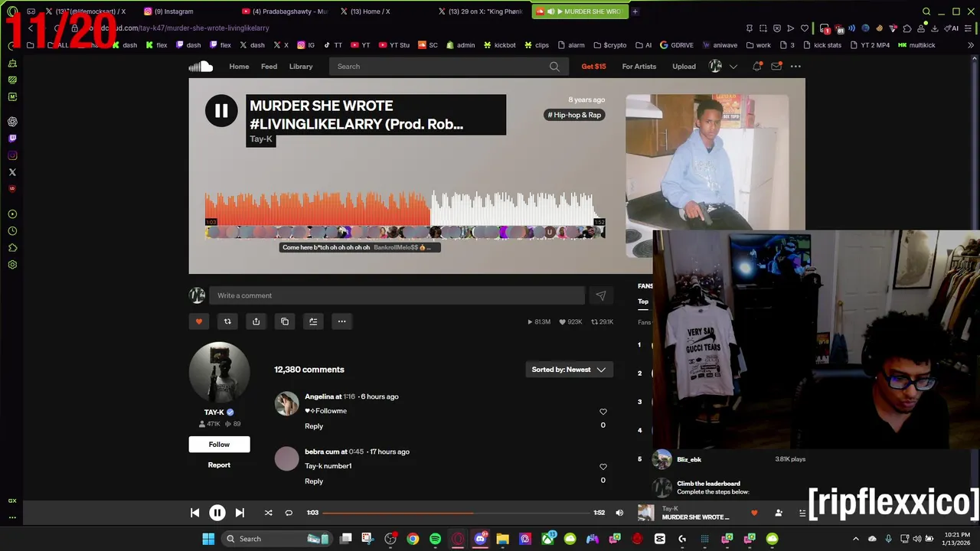Open Bliz_ebk fan profile
980x551 pixels.
pyautogui.click(x=688, y=460)
